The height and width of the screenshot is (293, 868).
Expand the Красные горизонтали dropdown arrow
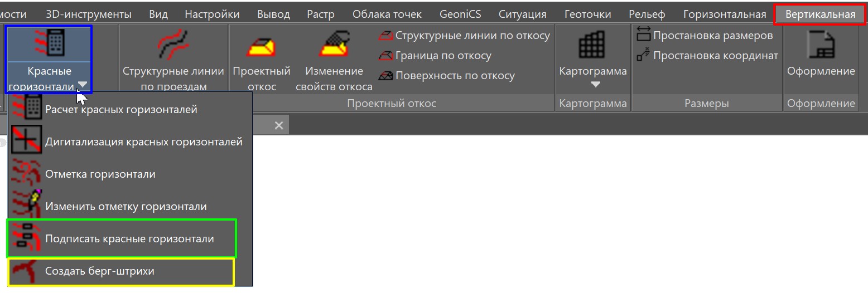coord(83,85)
